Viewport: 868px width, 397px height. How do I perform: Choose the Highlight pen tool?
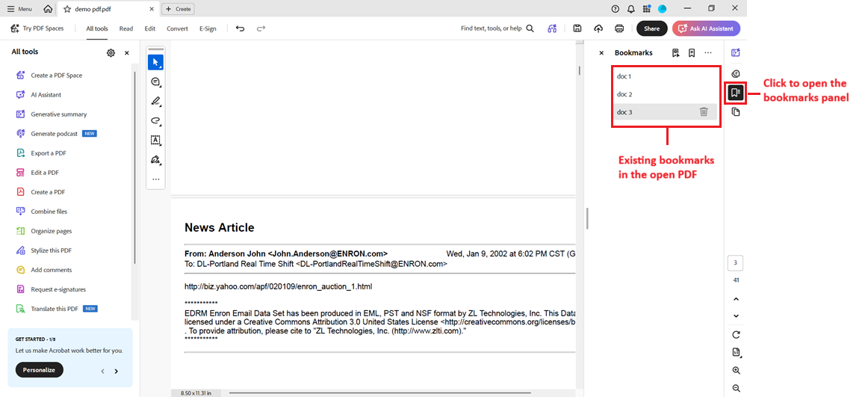[x=155, y=102]
